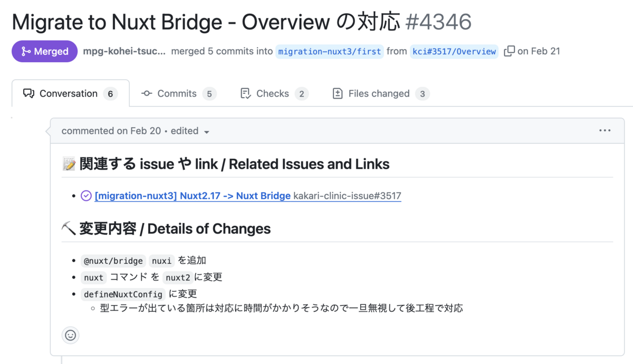Open the Nuxt2.17 -> Nuxt Bridge issue link
The width and height of the screenshot is (633, 364).
coord(193,196)
